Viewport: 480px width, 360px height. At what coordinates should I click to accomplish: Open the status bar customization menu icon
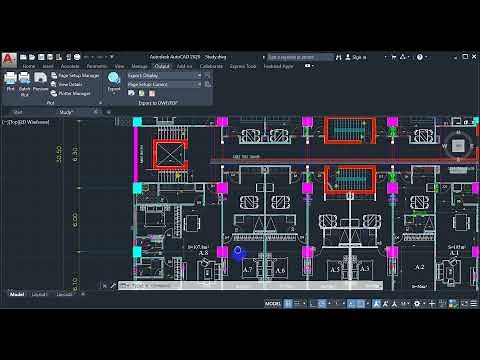(x=473, y=304)
